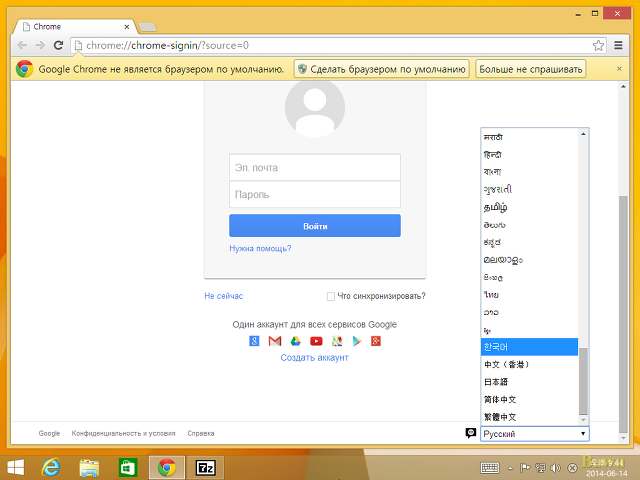Screen dimensions: 640x480
Task: Click the gray avatar profile picture
Action: point(315,109)
